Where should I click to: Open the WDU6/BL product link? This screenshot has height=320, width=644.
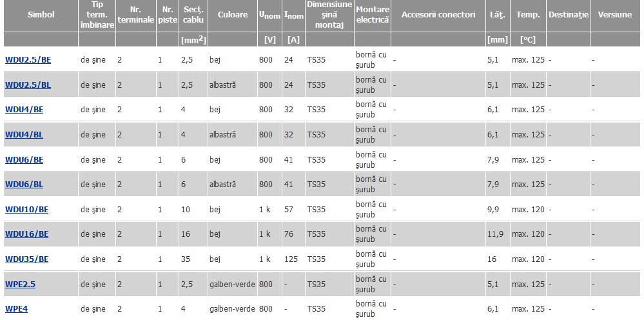(24, 185)
